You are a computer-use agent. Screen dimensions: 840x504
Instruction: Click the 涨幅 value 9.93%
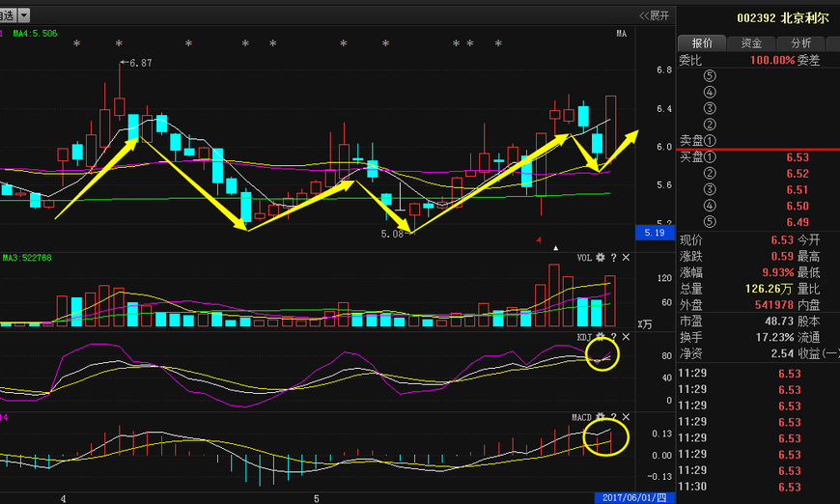click(x=778, y=272)
